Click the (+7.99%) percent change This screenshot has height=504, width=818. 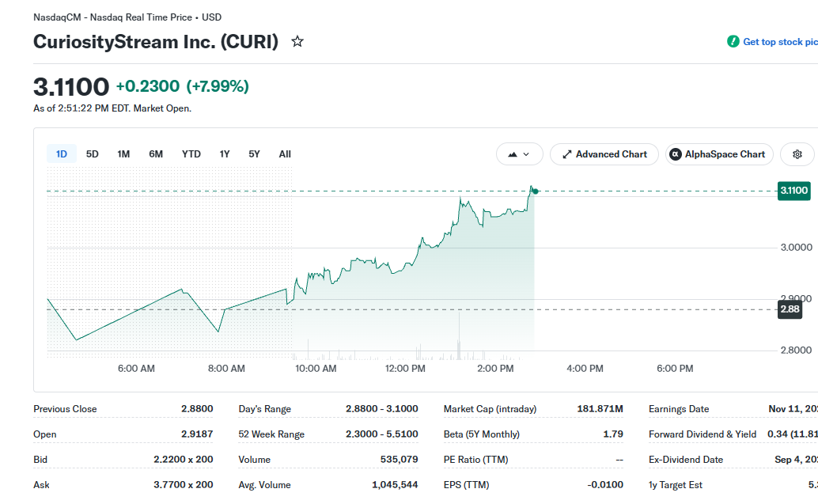point(218,86)
